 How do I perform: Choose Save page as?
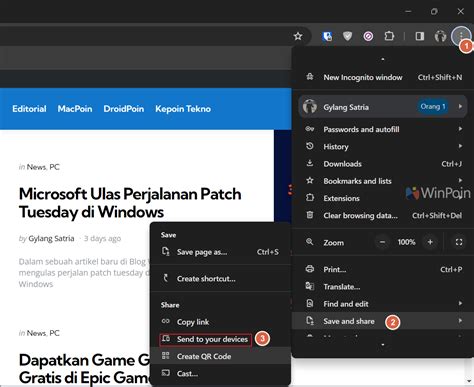pos(220,252)
